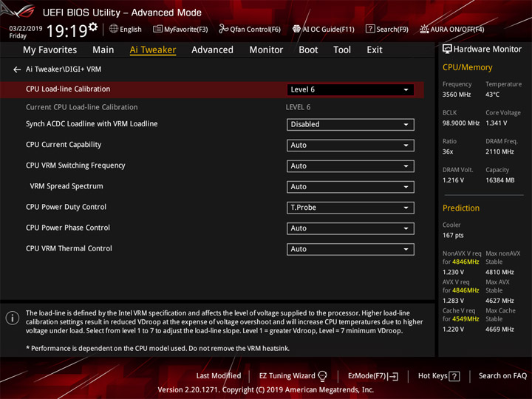Screen dimensions: 532x399
Task: Click the CPU/Memory section heading
Action: (467, 67)
